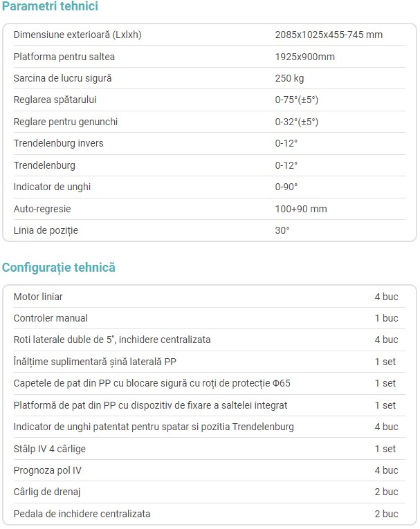The image size is (420, 529).
Task: Click the 2085x1025x455-745 mm value
Action: tap(329, 35)
